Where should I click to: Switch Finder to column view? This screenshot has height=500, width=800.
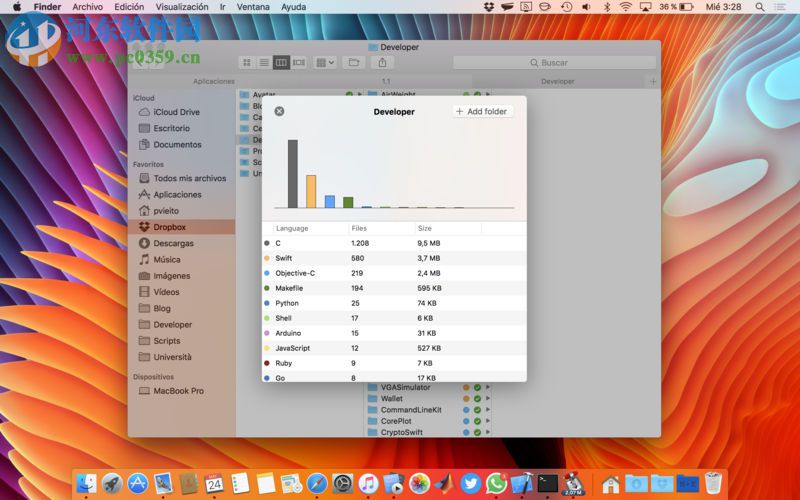point(281,62)
